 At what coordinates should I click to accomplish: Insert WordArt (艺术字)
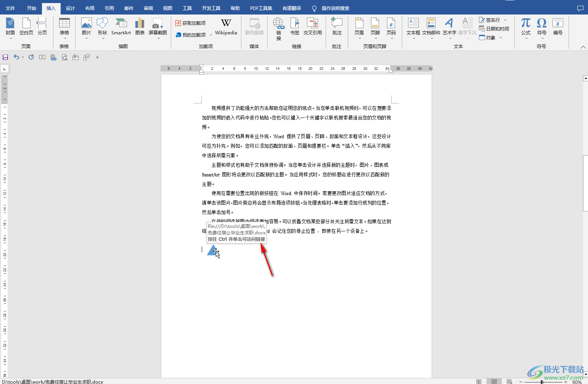tap(450, 27)
